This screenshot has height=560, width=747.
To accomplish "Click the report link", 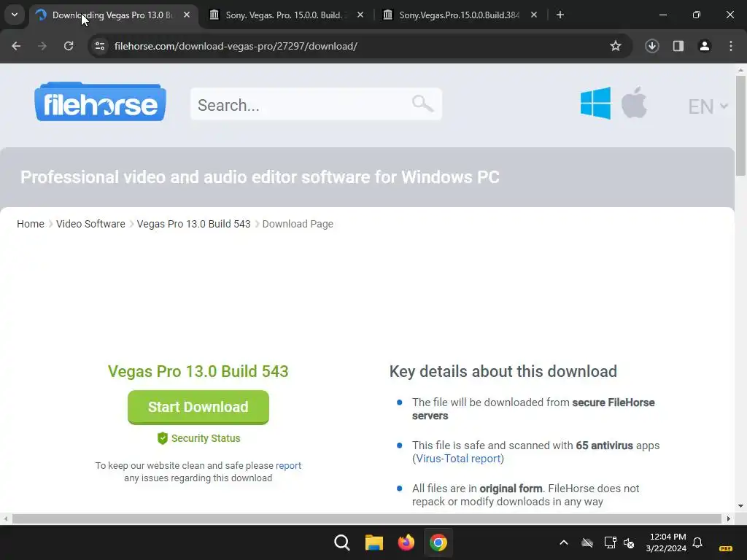I will point(288,465).
